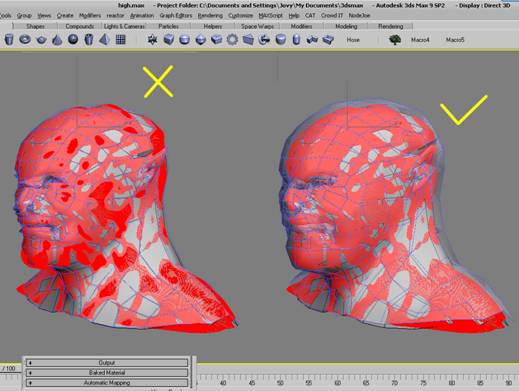Select the Spindle icon
This screenshot has height=391, width=519.
coord(200,40)
